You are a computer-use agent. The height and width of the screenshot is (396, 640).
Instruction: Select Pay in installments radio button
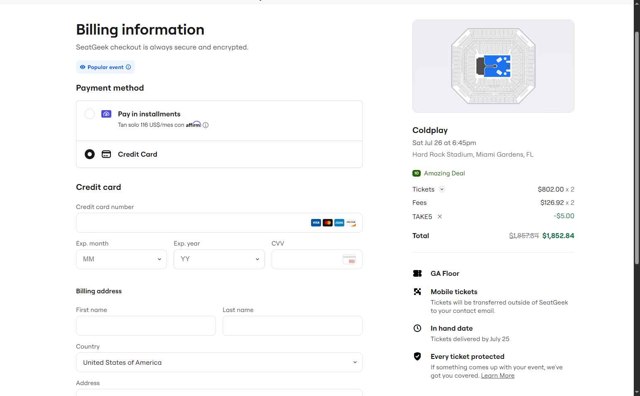(90, 114)
